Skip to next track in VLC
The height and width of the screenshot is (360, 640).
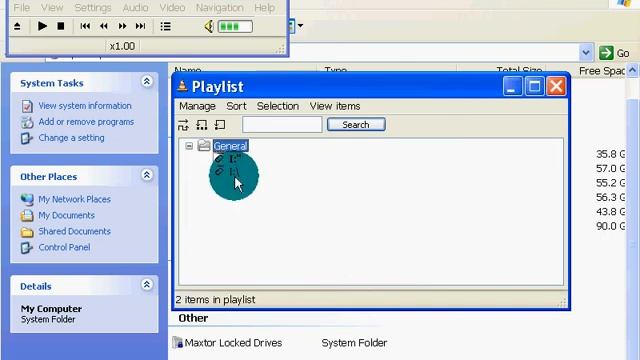click(140, 26)
